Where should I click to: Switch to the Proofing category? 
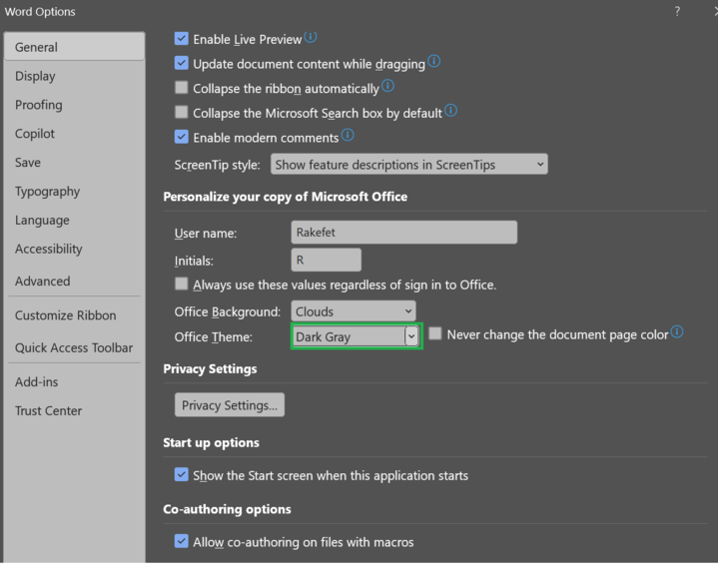[39, 105]
